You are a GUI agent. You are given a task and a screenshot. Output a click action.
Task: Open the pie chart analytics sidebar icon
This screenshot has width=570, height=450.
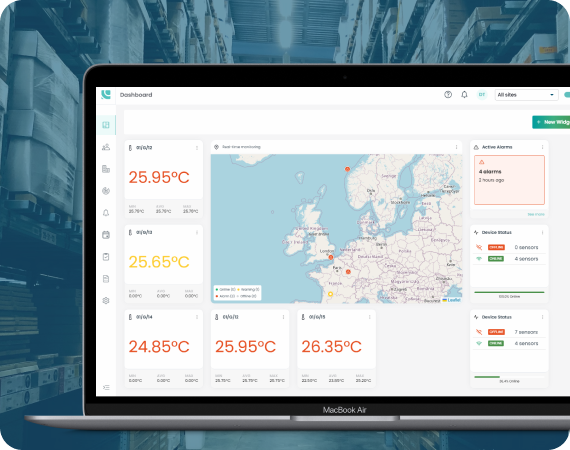click(x=106, y=191)
